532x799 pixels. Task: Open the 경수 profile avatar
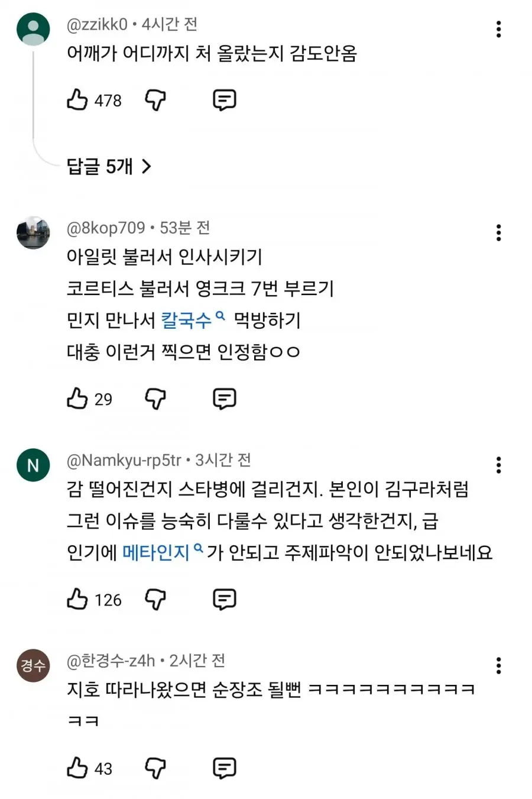tap(33, 665)
